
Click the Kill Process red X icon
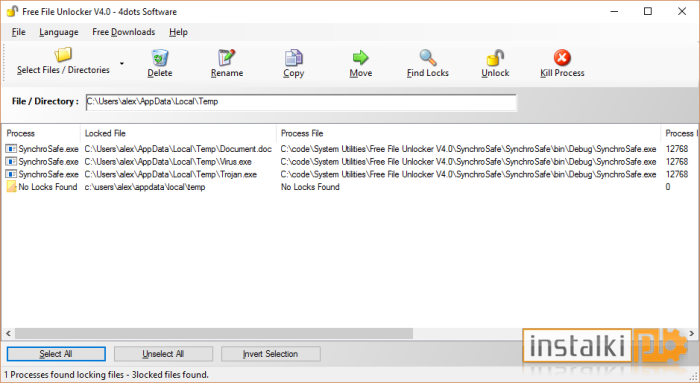click(562, 58)
